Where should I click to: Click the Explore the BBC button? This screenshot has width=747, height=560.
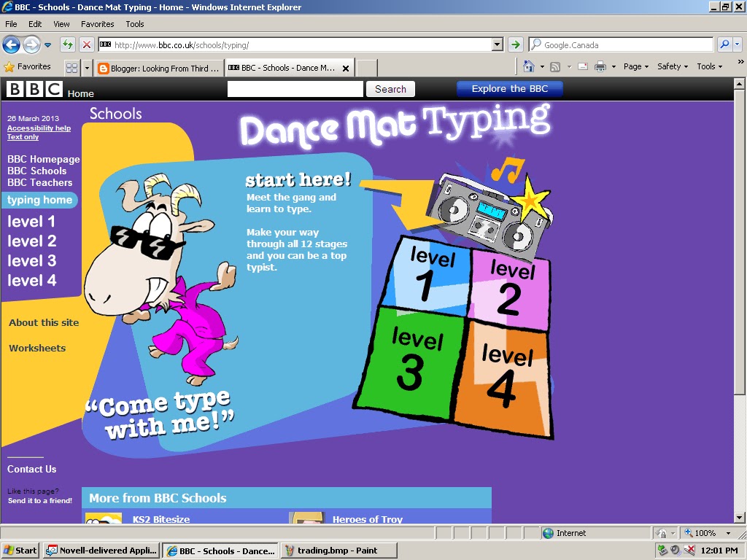[x=510, y=88]
